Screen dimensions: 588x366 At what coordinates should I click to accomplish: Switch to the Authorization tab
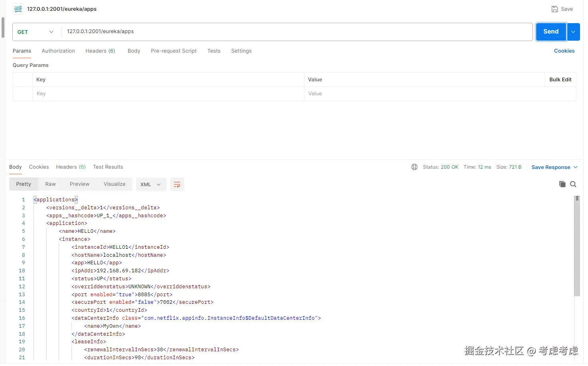click(58, 51)
